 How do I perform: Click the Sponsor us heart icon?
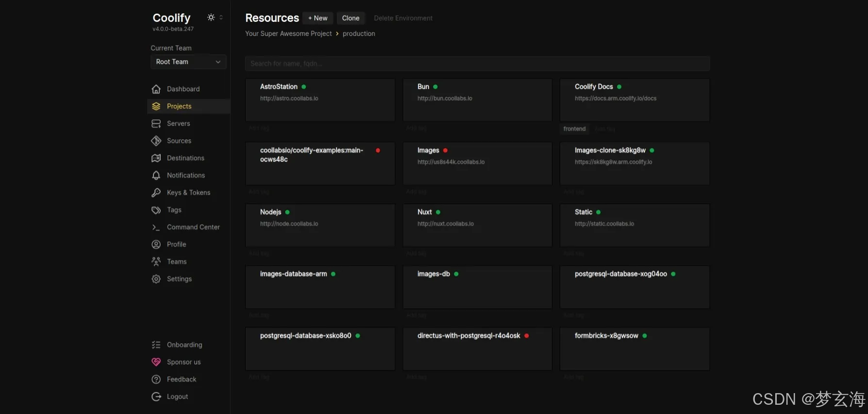tap(156, 362)
